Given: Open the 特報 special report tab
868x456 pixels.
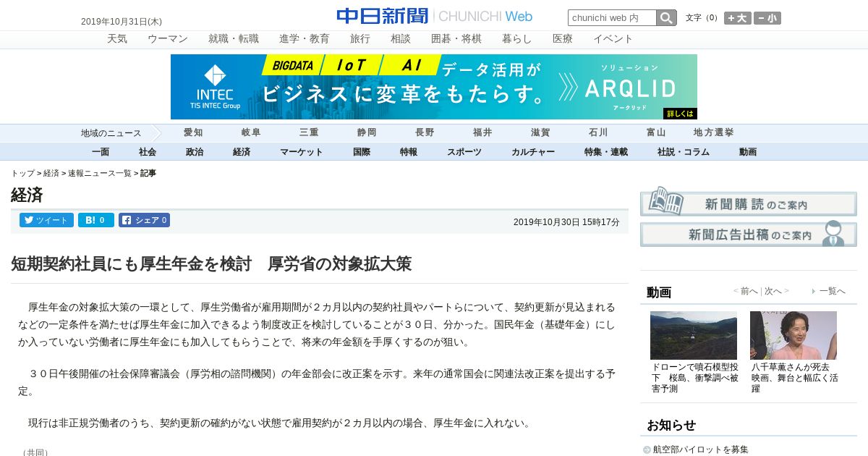Looking at the screenshot, I should click(409, 152).
